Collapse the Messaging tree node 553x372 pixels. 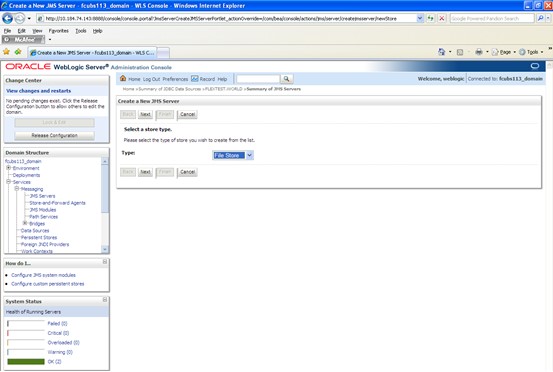point(17,189)
